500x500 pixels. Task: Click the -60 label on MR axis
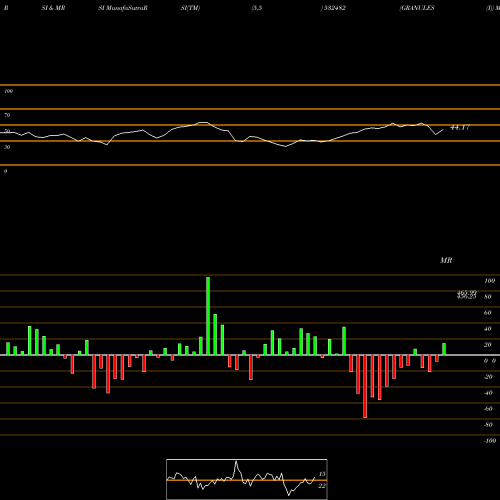tap(488, 409)
